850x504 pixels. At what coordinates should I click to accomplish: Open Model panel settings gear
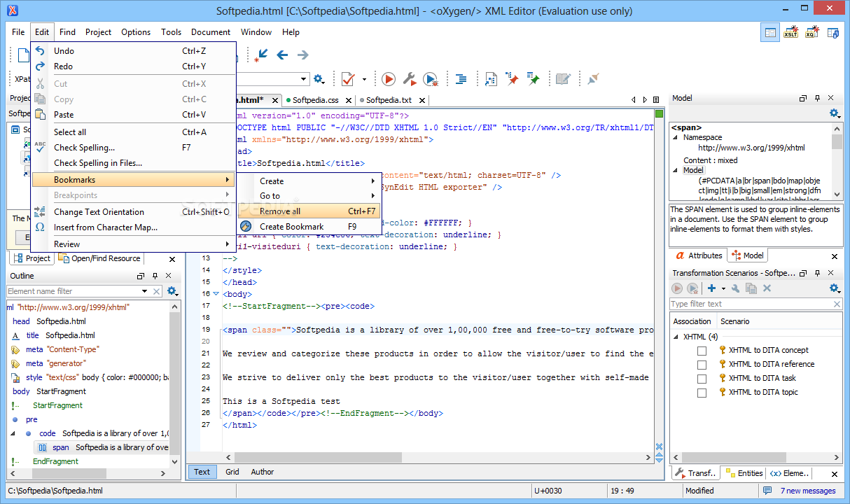834,113
